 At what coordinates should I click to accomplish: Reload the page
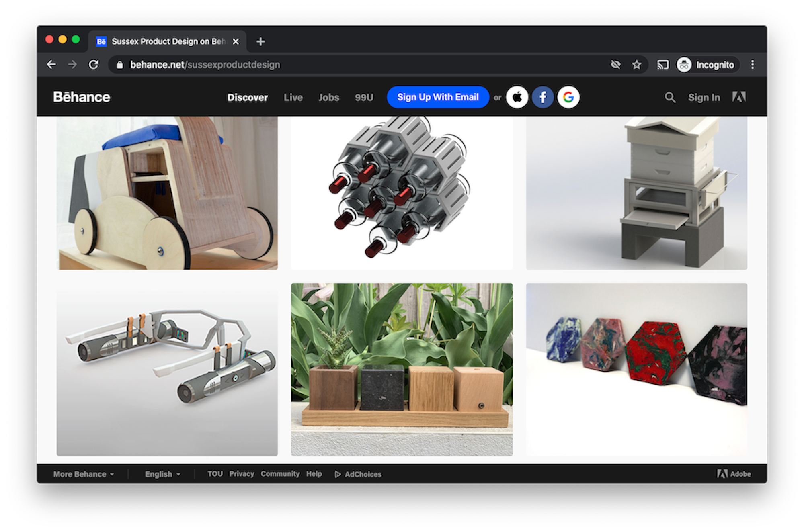[x=94, y=64]
